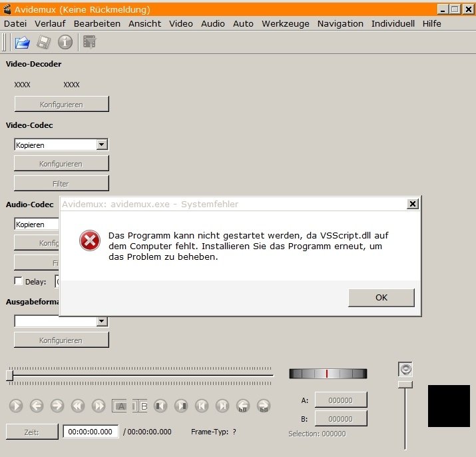The width and height of the screenshot is (476, 457).
Task: Click the current time 00:00:00.000 field
Action: click(91, 432)
